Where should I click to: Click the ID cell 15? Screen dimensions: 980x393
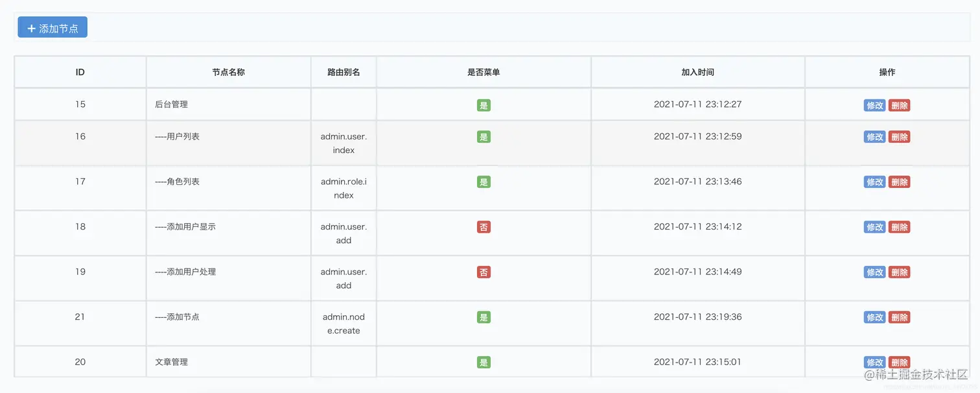pos(80,104)
